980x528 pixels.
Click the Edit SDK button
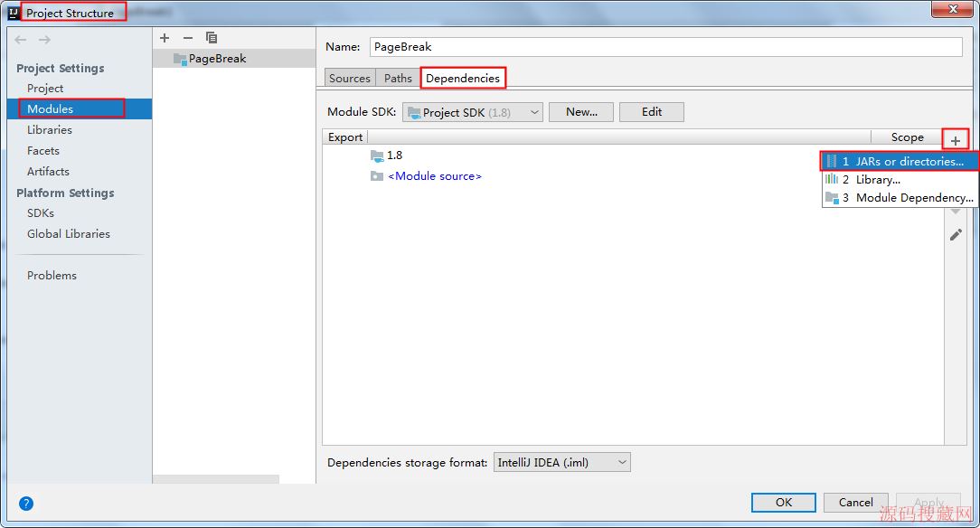click(x=652, y=112)
